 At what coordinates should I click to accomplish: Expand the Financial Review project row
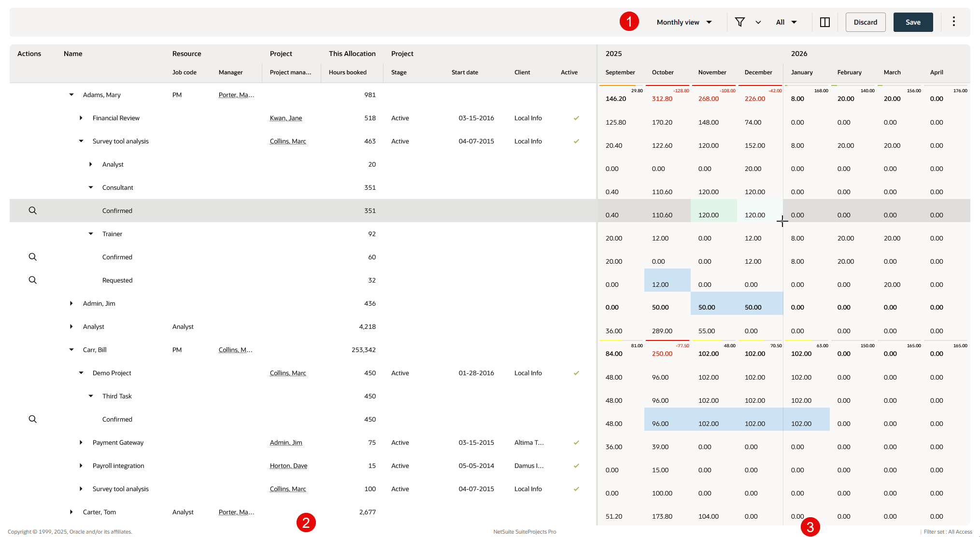[x=81, y=118]
